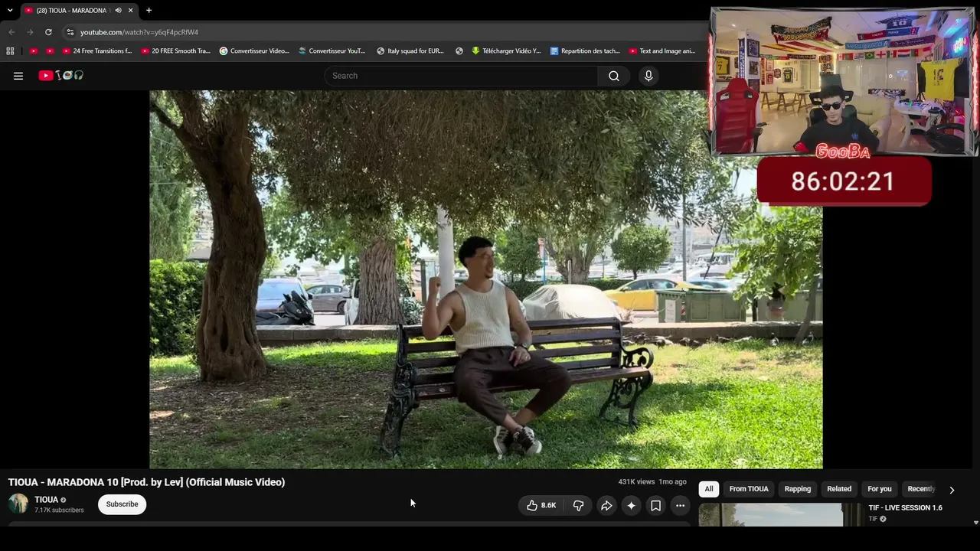The height and width of the screenshot is (551, 980).
Task: Select the 'Rapping' filter chip
Action: (798, 489)
